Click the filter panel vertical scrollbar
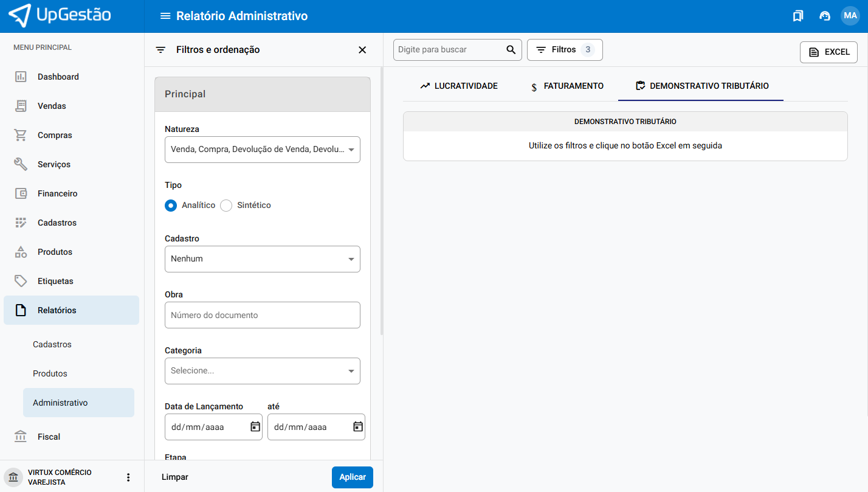This screenshot has height=492, width=868. coord(381,201)
